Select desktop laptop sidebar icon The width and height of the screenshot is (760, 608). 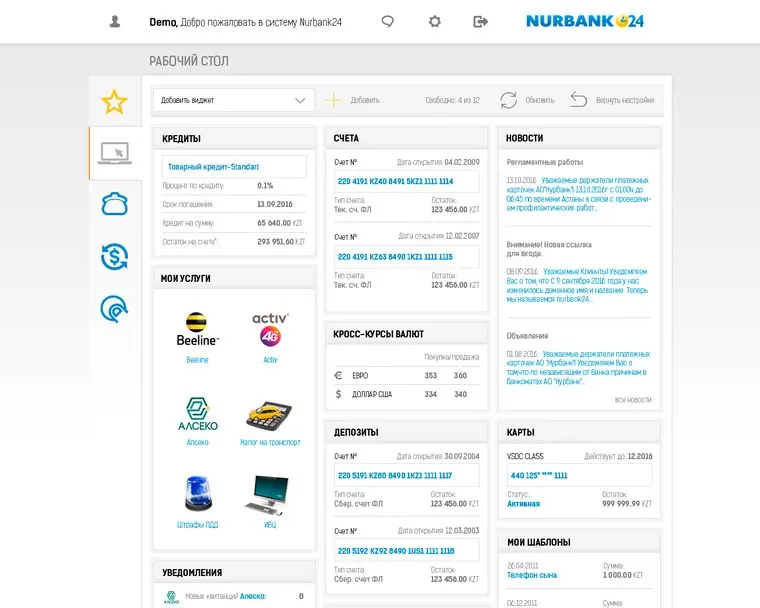tap(115, 153)
